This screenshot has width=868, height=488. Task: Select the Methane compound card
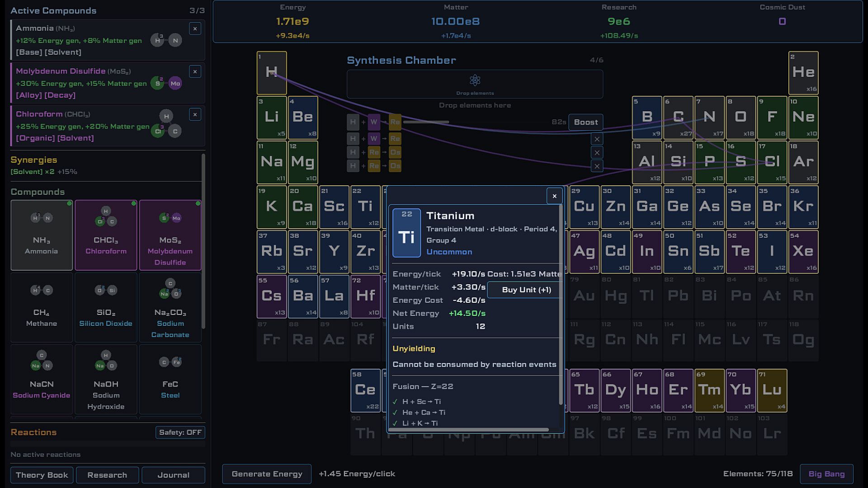click(x=42, y=307)
